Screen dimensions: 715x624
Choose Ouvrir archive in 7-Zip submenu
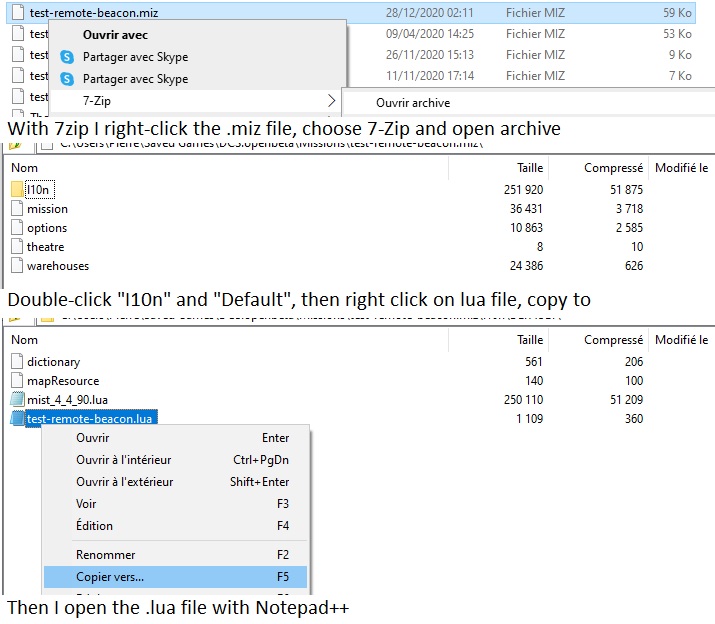(413, 103)
